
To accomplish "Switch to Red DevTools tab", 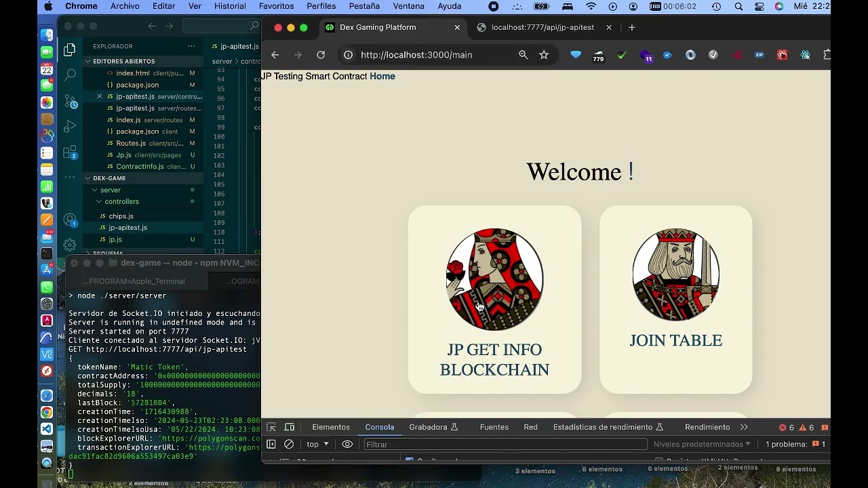I will coord(531,427).
